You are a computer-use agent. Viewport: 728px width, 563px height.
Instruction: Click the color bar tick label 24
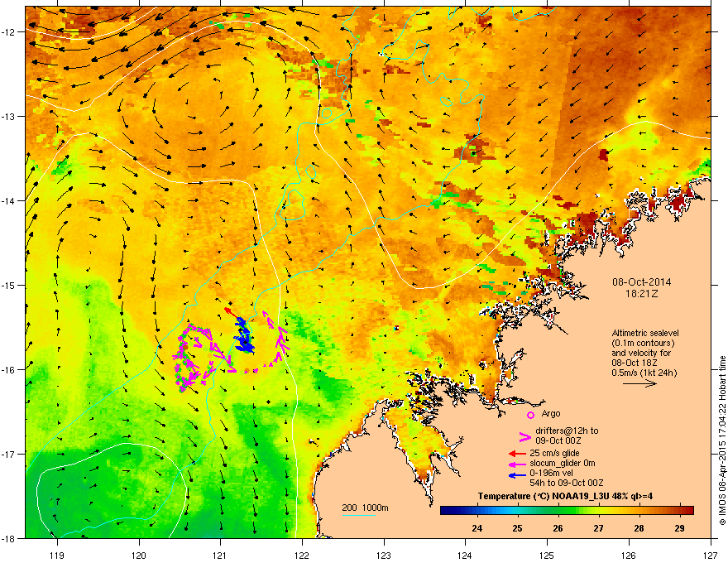(x=477, y=528)
